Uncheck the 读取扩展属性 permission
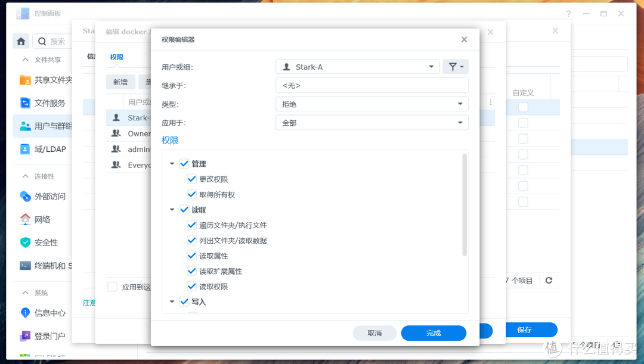The image size is (644, 364). click(191, 271)
